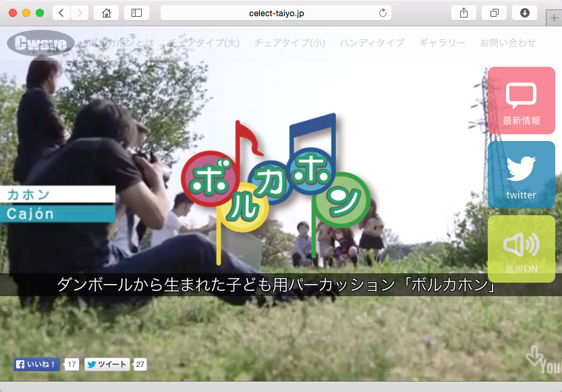Open the Safari downloads list
The image size is (562, 392).
[x=524, y=13]
